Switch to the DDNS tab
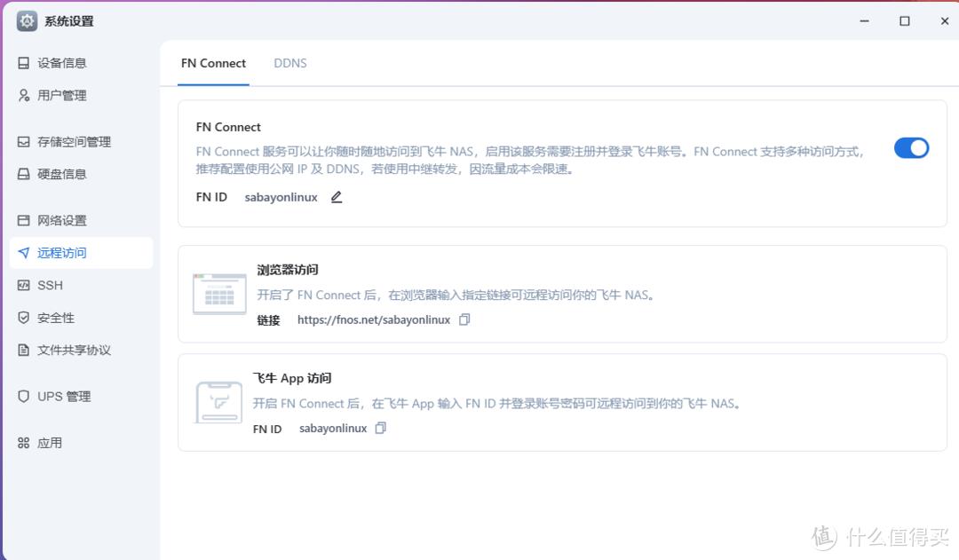 [290, 63]
